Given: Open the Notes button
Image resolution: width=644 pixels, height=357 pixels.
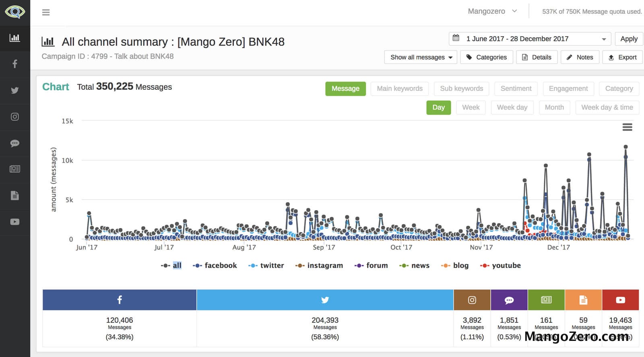Looking at the screenshot, I should 580,57.
